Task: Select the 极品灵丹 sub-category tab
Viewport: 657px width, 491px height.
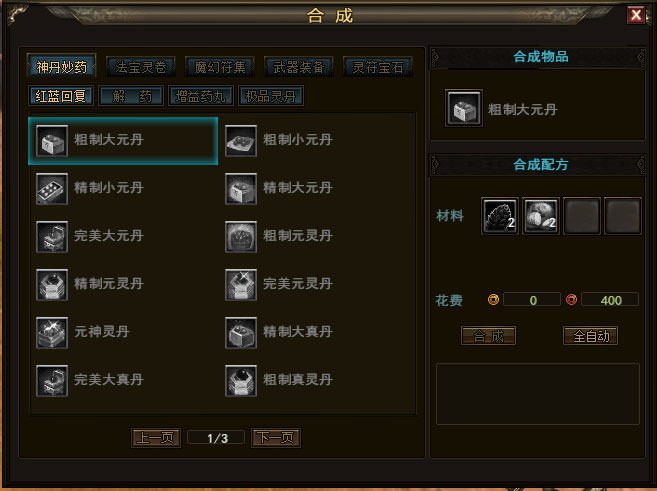Action: (x=271, y=96)
